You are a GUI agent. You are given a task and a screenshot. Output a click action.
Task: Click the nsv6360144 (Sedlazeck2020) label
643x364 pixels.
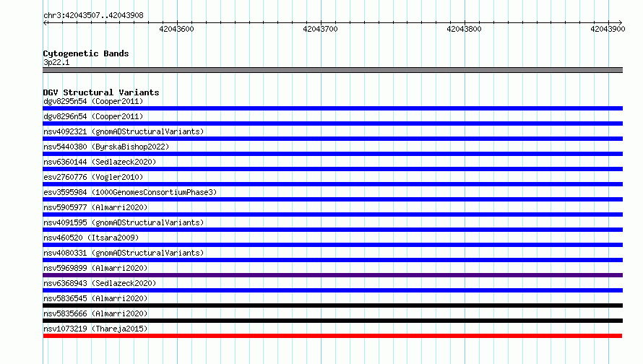[x=100, y=162]
